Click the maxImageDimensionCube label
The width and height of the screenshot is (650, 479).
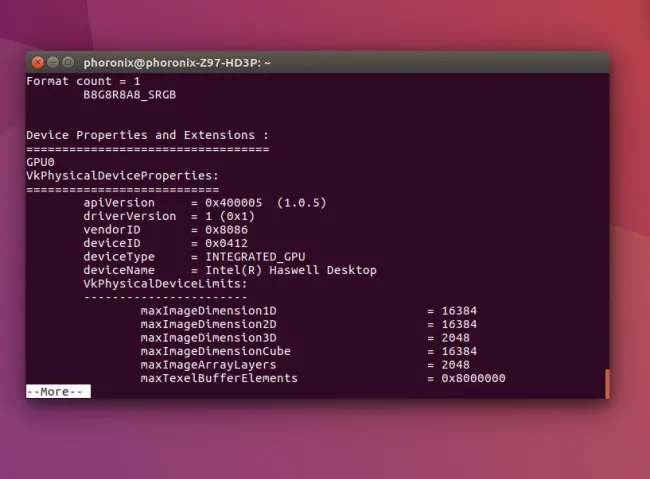pos(216,352)
